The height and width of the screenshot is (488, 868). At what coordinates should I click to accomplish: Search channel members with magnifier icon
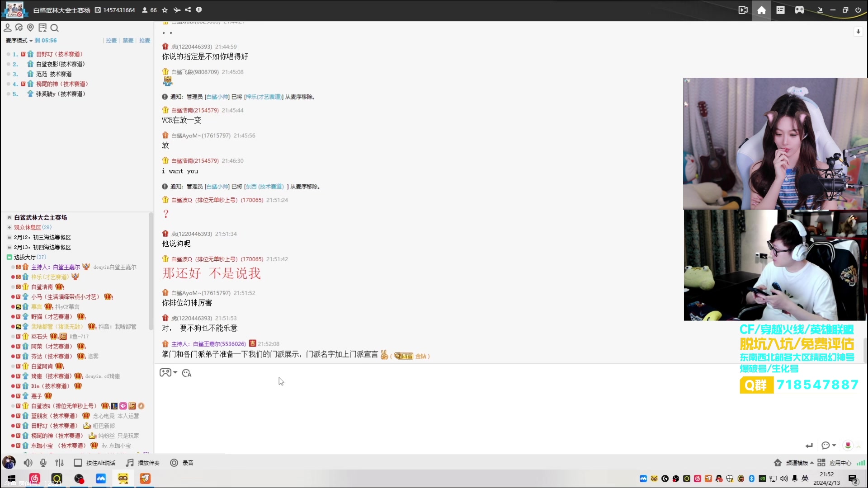(x=54, y=28)
